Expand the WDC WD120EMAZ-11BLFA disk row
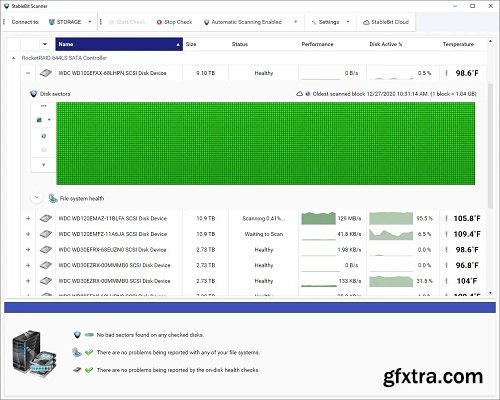The height and width of the screenshot is (400, 500). tap(28, 219)
